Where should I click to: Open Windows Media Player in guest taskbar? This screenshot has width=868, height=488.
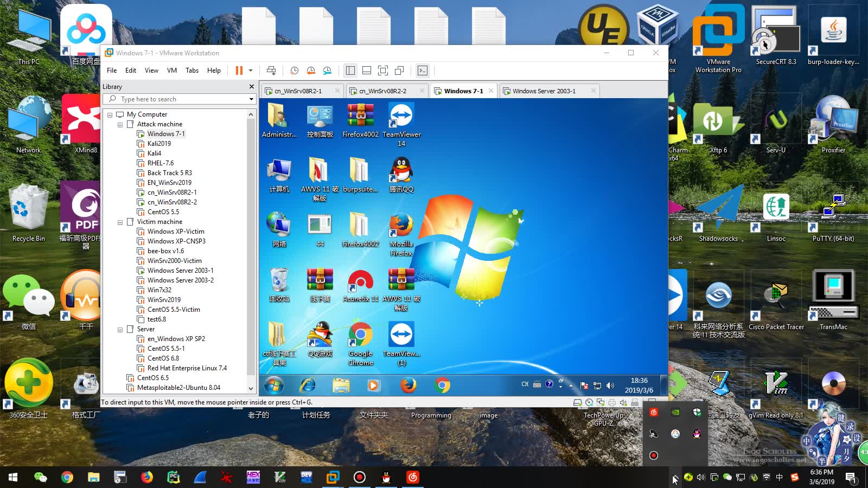374,385
